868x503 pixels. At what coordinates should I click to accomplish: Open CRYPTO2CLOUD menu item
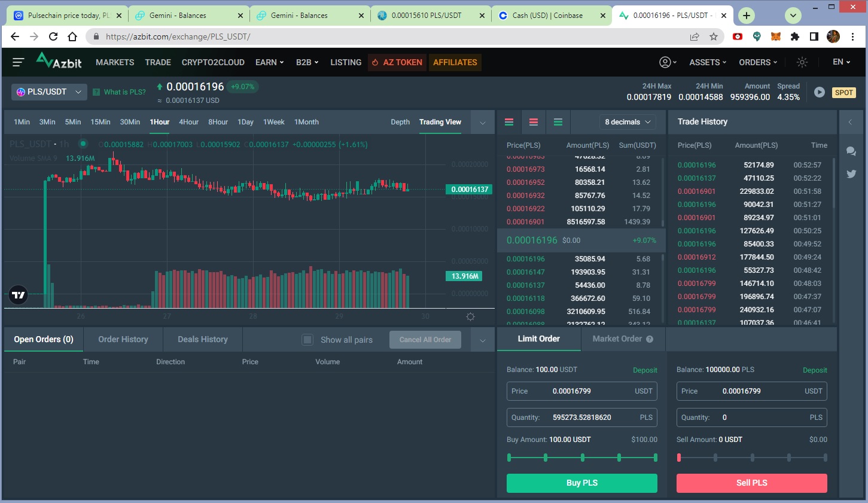(x=213, y=62)
